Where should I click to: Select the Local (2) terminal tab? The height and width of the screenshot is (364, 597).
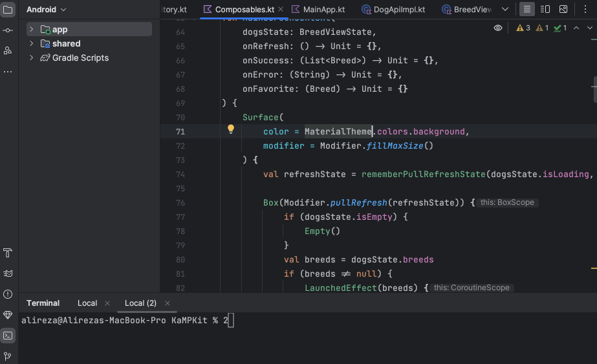[140, 303]
